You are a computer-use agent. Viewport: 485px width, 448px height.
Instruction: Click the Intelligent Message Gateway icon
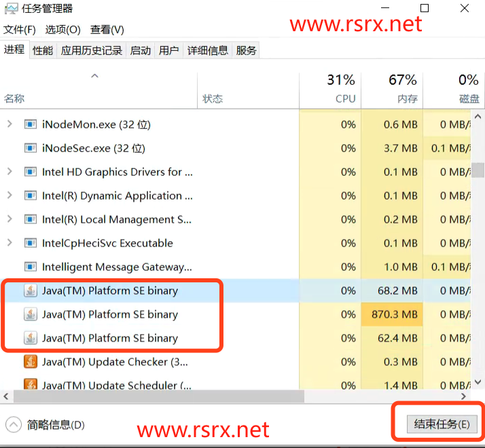31,267
